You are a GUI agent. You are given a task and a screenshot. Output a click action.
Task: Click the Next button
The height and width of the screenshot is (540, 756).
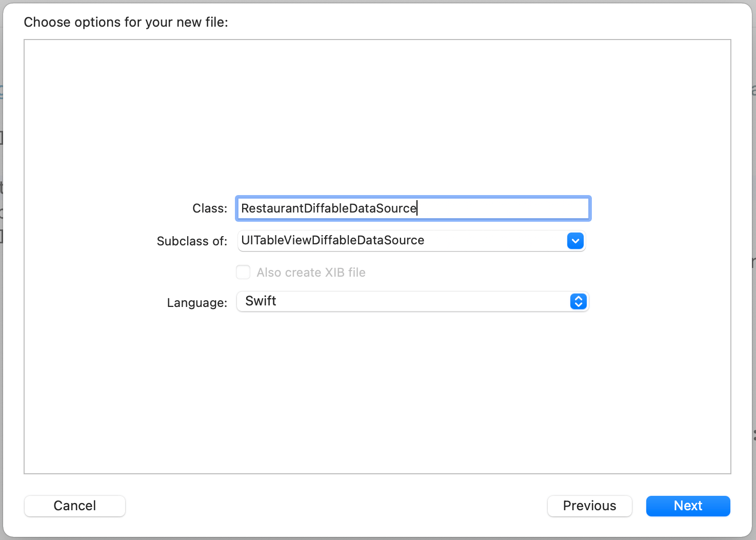point(688,506)
